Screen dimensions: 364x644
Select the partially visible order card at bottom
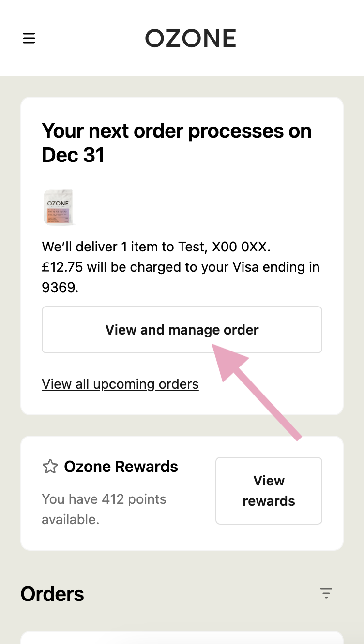click(182, 637)
